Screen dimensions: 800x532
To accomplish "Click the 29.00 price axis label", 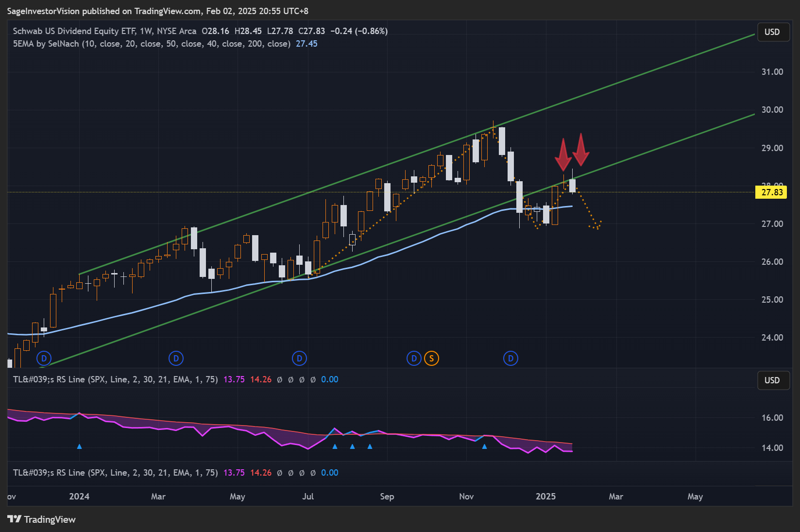I will click(x=772, y=148).
